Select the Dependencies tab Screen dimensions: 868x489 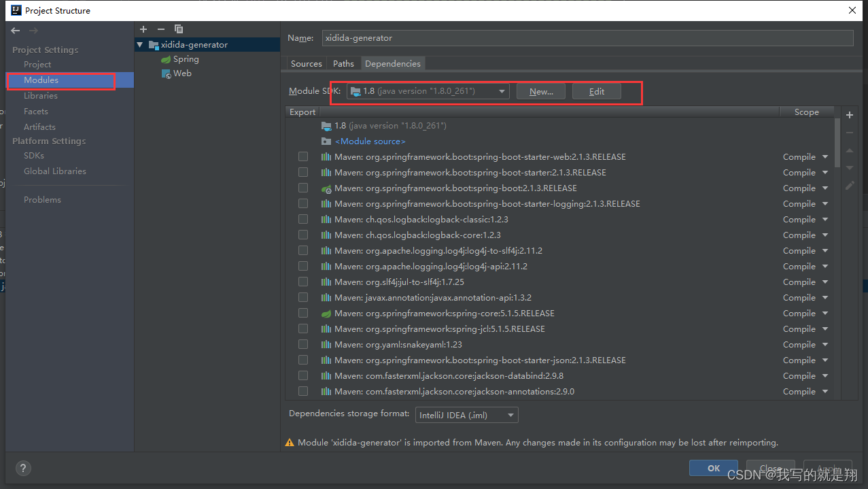[x=392, y=64]
